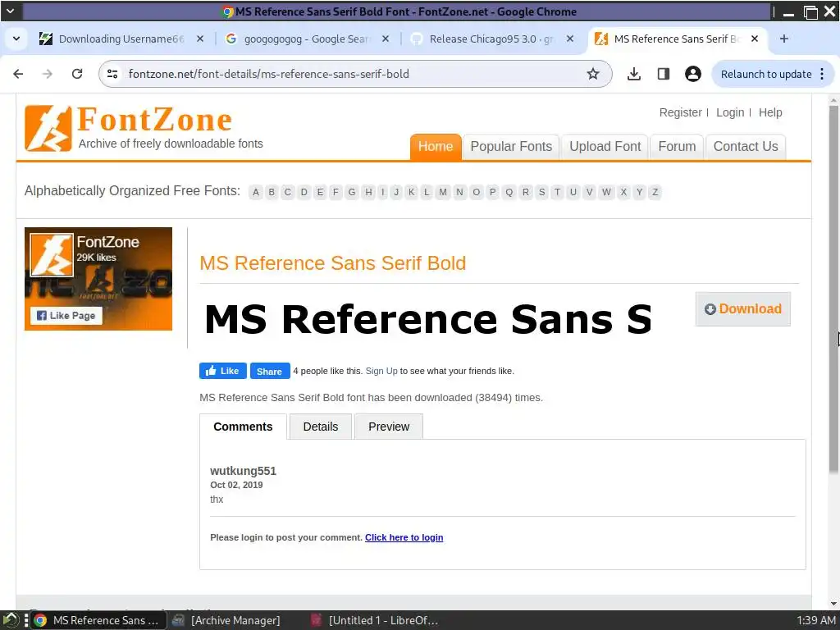840x630 pixels.
Task: Open Popular Fonts navigation tab
Action: tap(511, 147)
